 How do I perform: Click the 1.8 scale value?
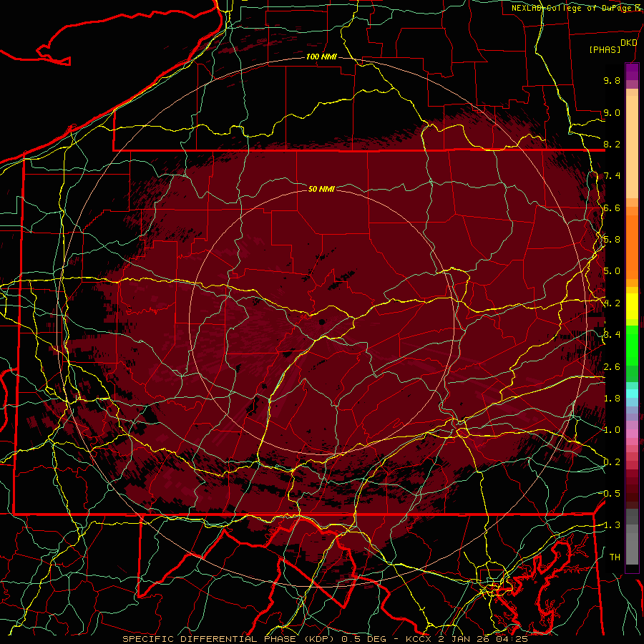point(612,399)
